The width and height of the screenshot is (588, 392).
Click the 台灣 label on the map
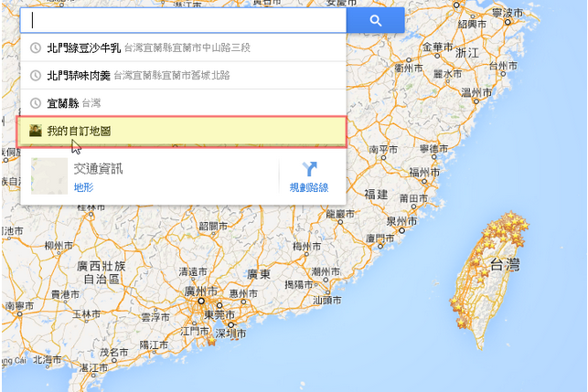click(x=506, y=266)
